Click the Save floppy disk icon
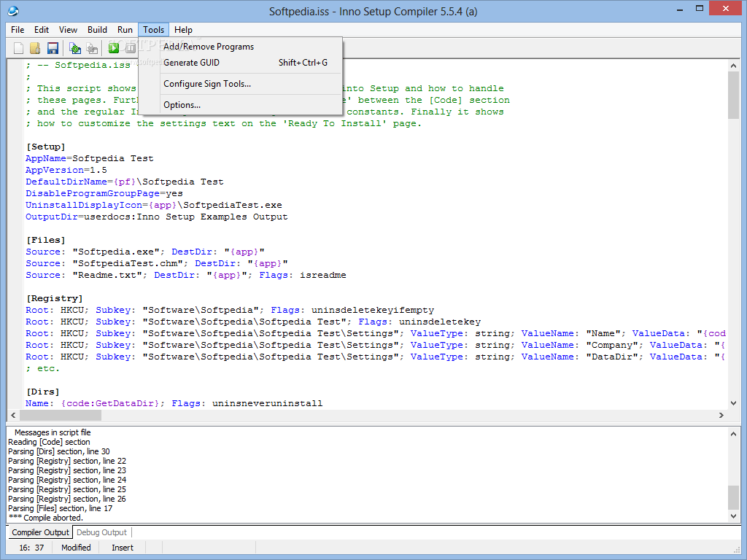747x560 pixels. click(53, 47)
